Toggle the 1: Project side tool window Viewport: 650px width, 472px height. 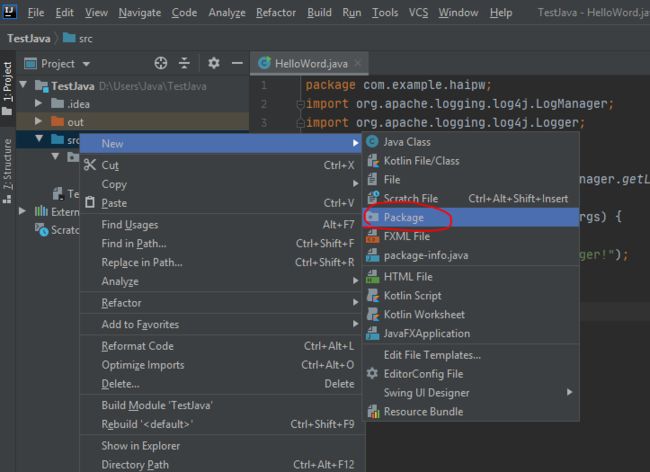7,88
